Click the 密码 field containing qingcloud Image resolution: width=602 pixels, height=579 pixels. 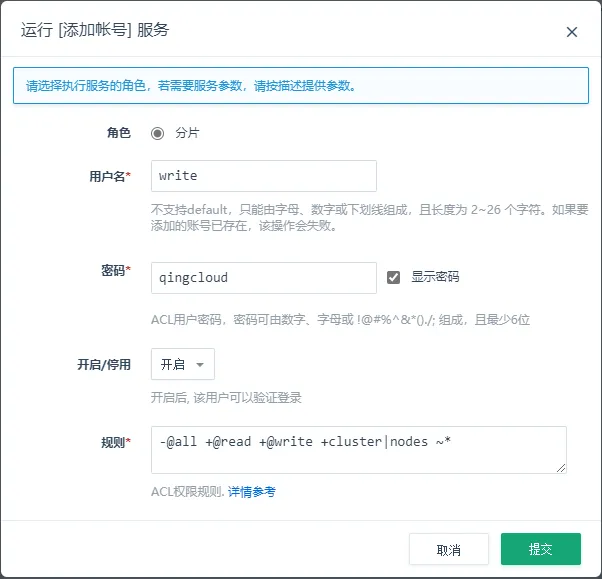tap(264, 278)
